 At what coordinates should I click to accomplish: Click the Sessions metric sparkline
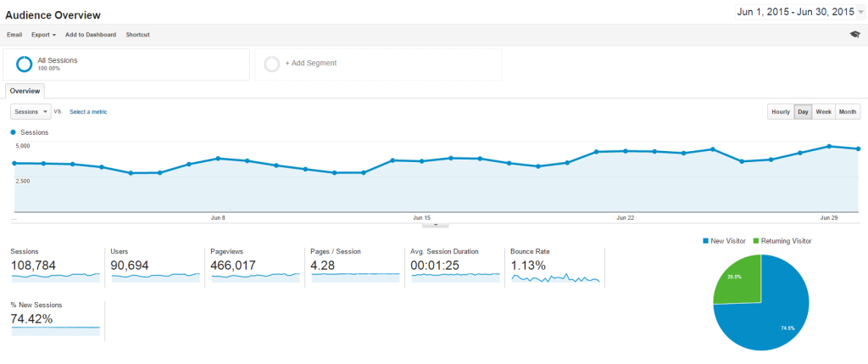55,277
